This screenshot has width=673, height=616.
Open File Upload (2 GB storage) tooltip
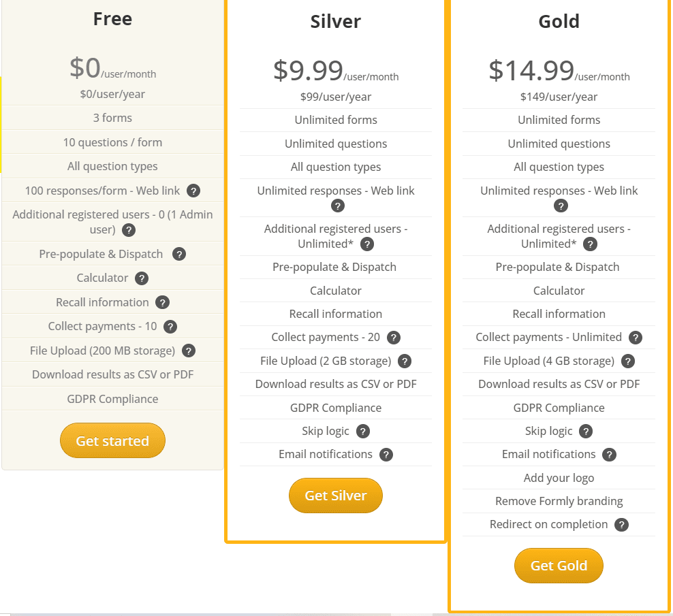click(405, 361)
